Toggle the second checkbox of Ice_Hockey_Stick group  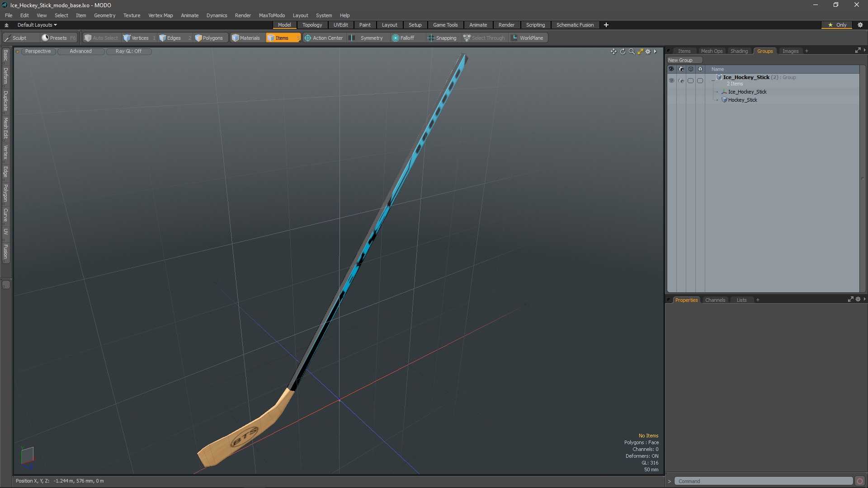coord(700,80)
